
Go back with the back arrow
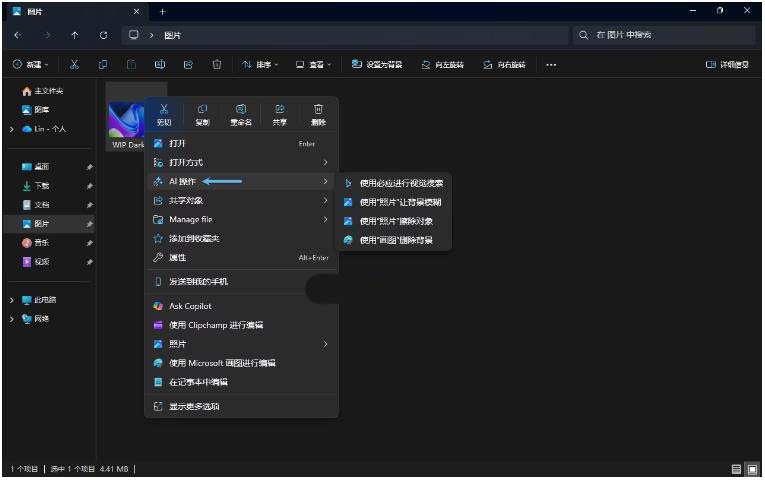click(18, 35)
